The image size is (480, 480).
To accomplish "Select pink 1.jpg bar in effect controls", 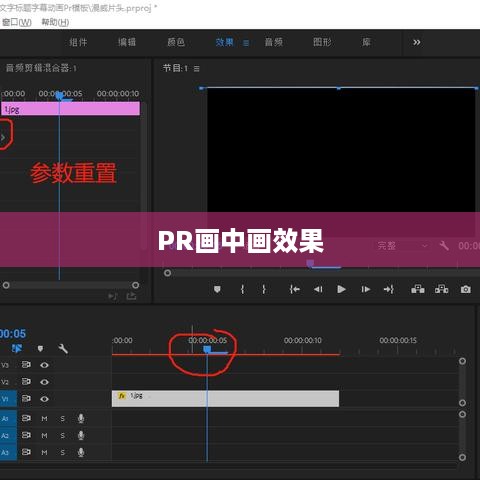I will coord(70,109).
